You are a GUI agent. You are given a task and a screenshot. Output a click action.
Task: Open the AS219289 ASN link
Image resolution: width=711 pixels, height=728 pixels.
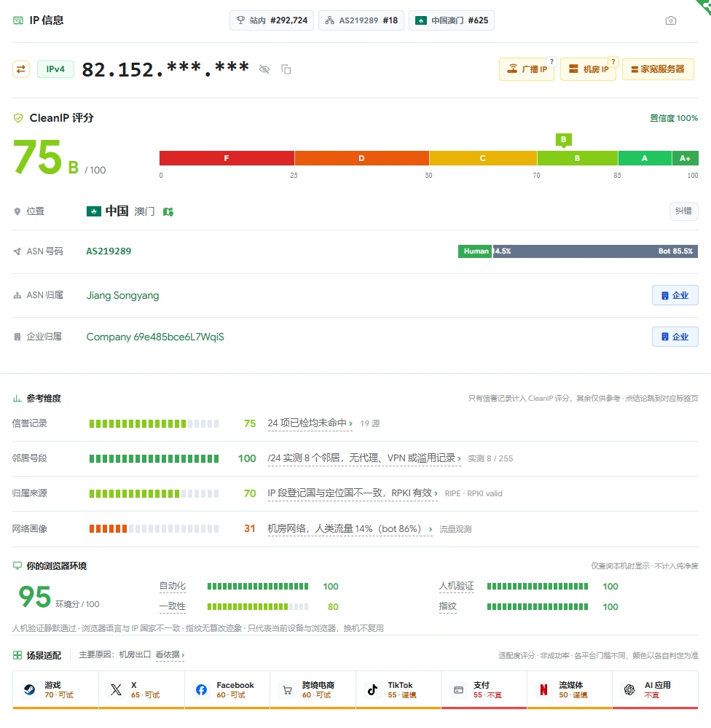pos(109,251)
